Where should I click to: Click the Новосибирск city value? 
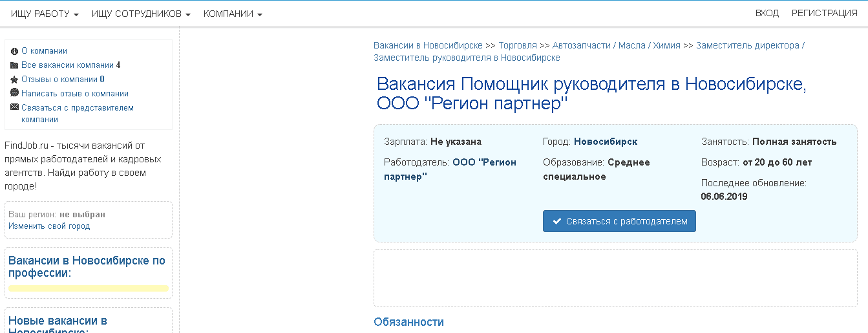tap(606, 142)
